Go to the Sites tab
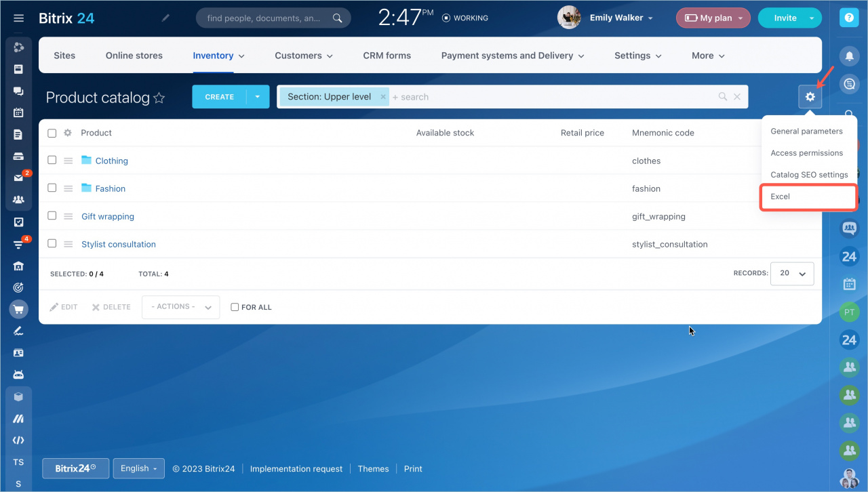Viewport: 868px width, 492px height. [64, 56]
